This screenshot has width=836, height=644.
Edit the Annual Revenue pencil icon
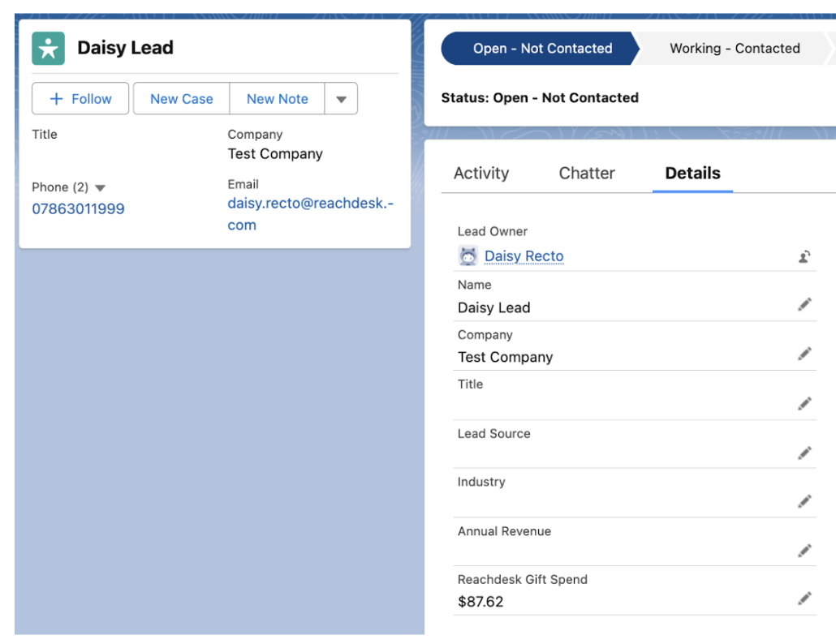[x=804, y=551]
